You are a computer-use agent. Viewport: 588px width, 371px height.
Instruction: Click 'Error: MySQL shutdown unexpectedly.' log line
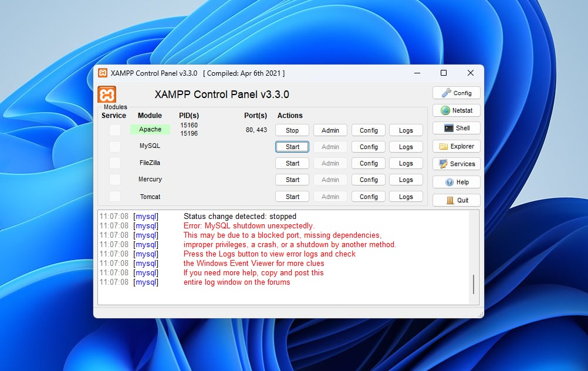249,226
